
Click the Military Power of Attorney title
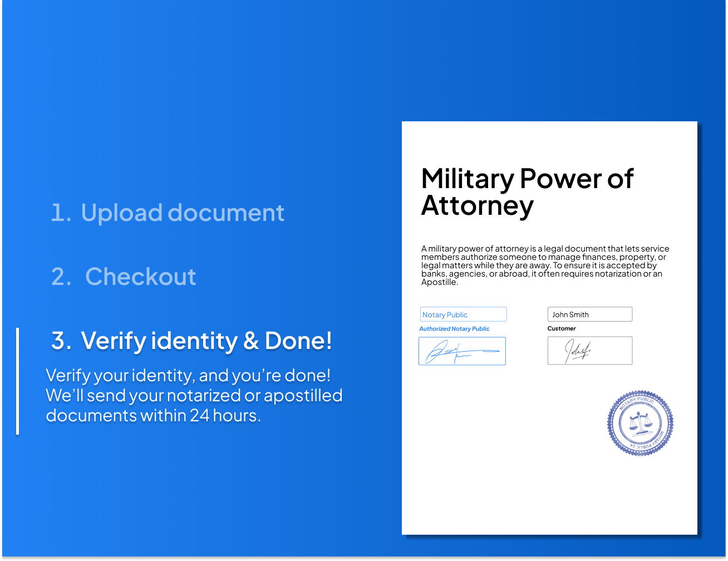(527, 191)
